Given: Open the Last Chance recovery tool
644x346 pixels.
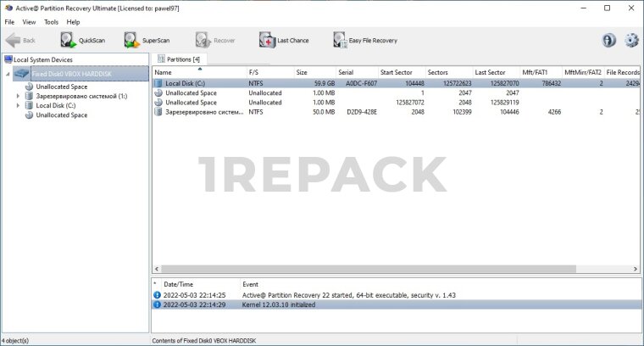Looking at the screenshot, I should pyautogui.click(x=284, y=41).
